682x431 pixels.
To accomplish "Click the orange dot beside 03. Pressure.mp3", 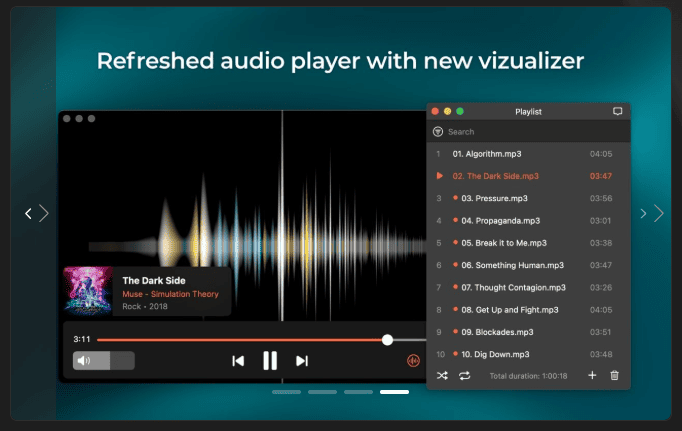I will [x=455, y=197].
